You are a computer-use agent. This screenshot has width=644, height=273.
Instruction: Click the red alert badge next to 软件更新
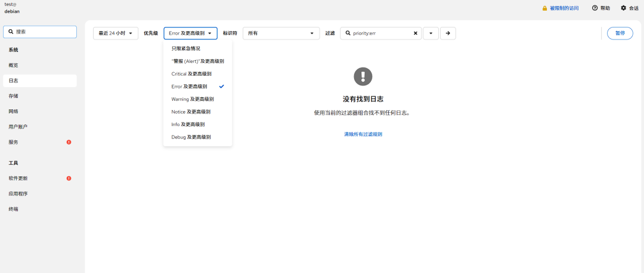point(69,178)
